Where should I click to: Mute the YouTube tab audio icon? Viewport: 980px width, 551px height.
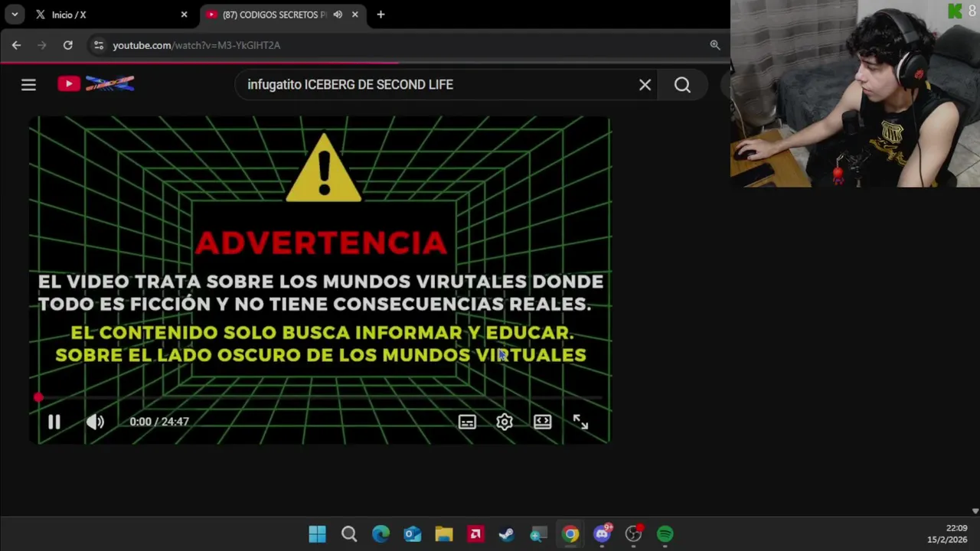tap(338, 15)
